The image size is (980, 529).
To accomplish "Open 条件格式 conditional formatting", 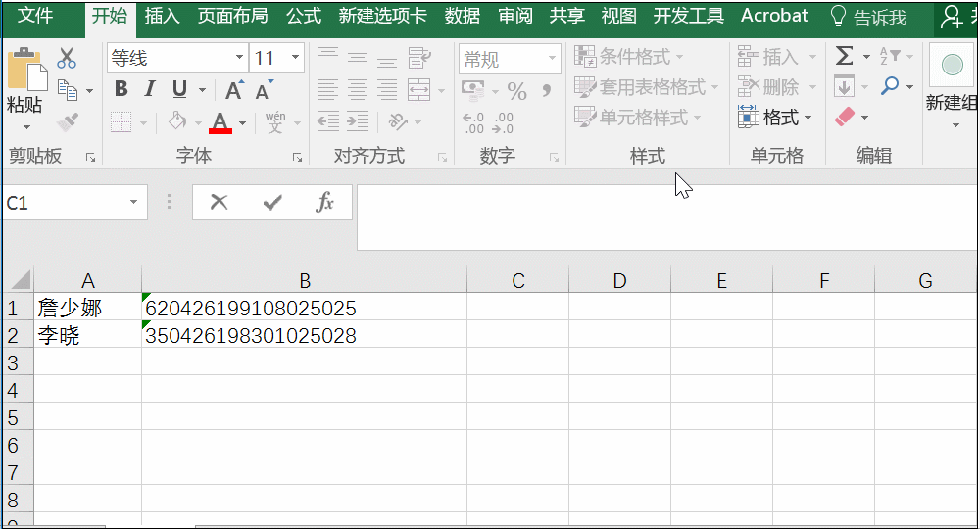I will click(629, 56).
